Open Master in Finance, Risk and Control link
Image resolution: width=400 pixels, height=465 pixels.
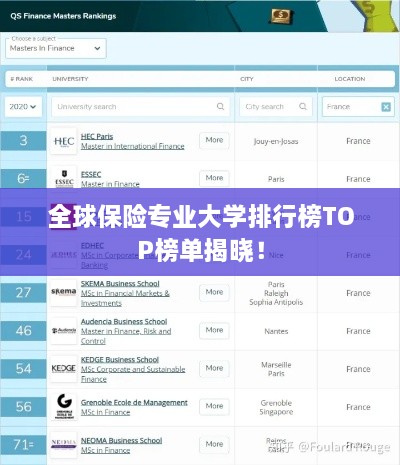tap(126, 336)
